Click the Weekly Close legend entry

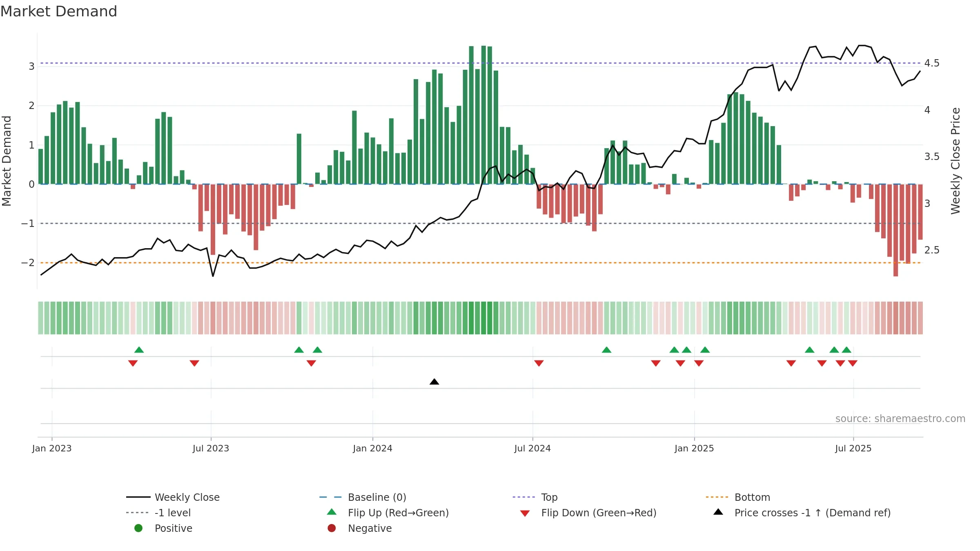coord(173,497)
